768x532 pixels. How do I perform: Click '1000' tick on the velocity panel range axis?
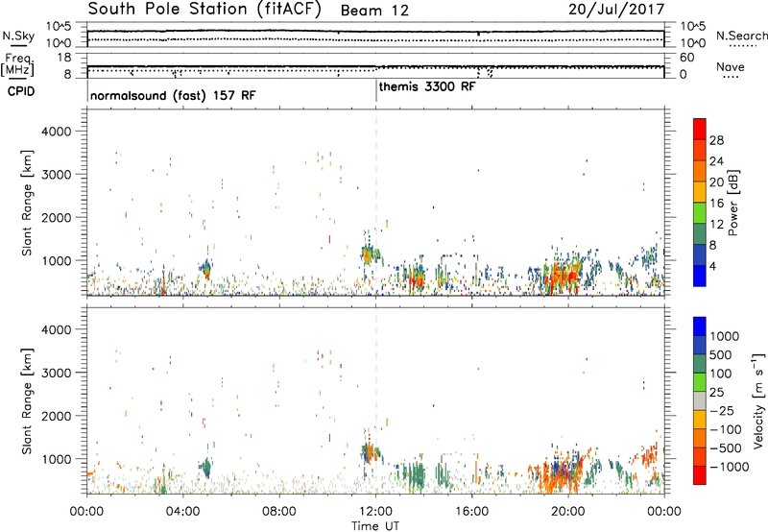pyautogui.click(x=57, y=459)
